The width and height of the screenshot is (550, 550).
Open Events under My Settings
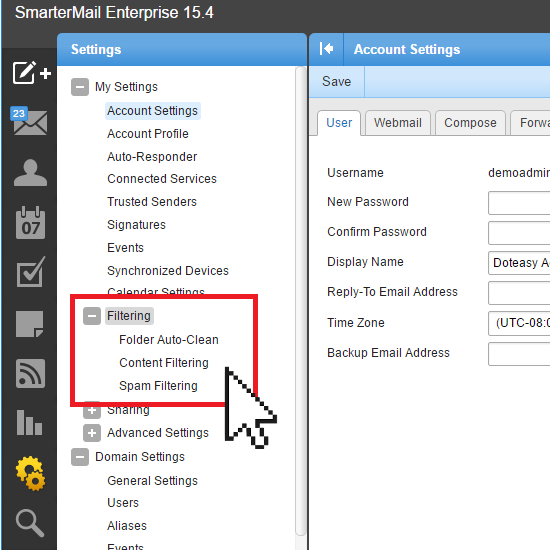point(125,248)
